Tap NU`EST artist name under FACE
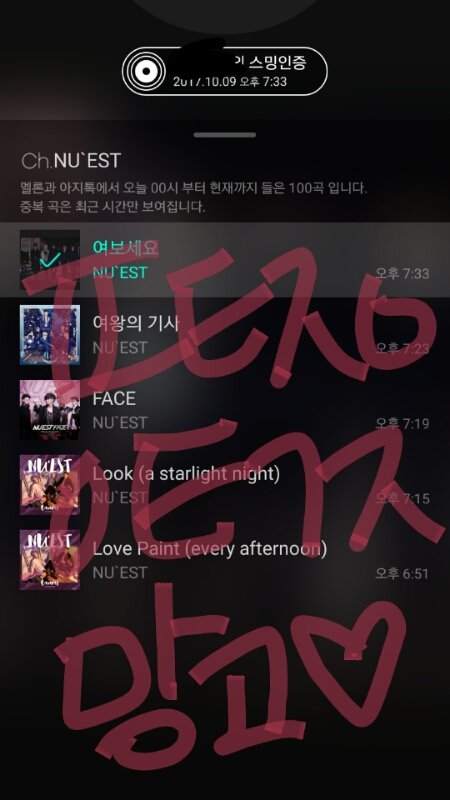Image resolution: width=450 pixels, height=800 pixels. point(120,422)
